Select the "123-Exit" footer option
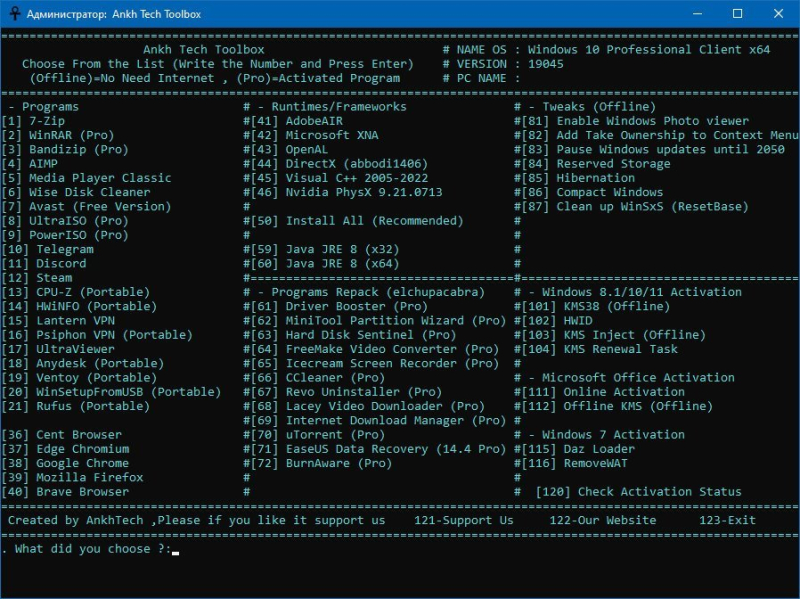The height and width of the screenshot is (599, 800). 728,520
